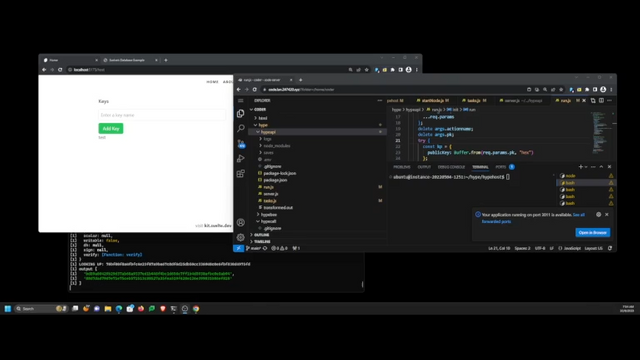Open Run and Debug view

pyautogui.click(x=241, y=158)
